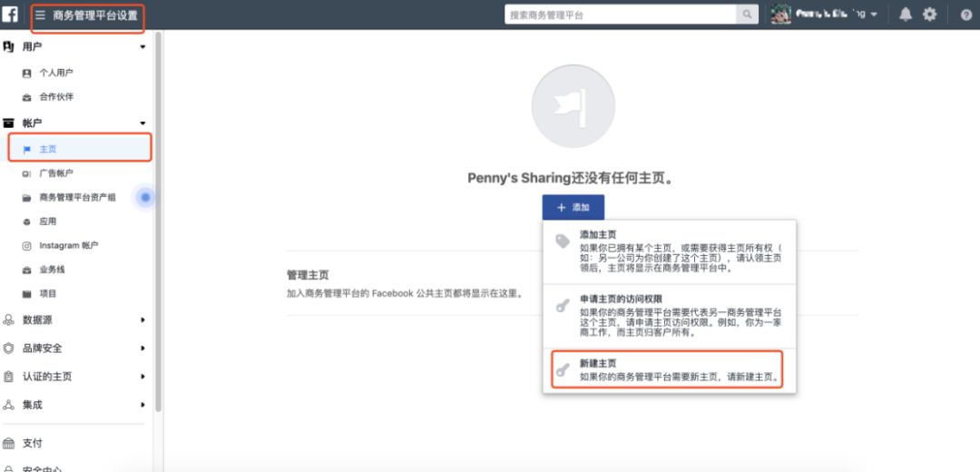Select 主页 in the sidebar
Image resolution: width=980 pixels, height=472 pixels.
[x=48, y=150]
